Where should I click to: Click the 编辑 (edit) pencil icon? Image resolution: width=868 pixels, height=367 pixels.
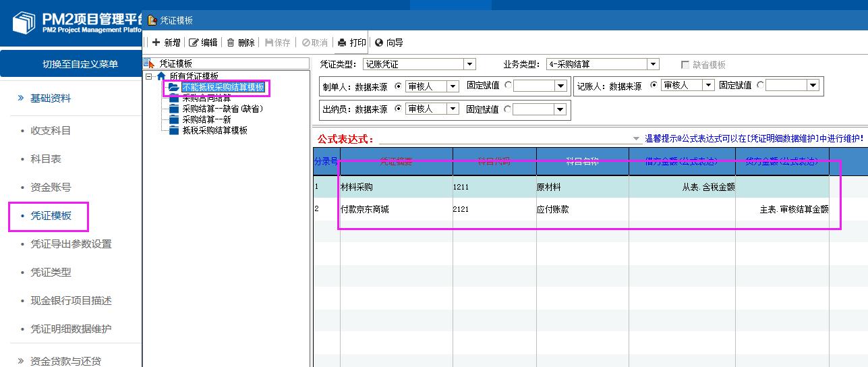point(194,43)
